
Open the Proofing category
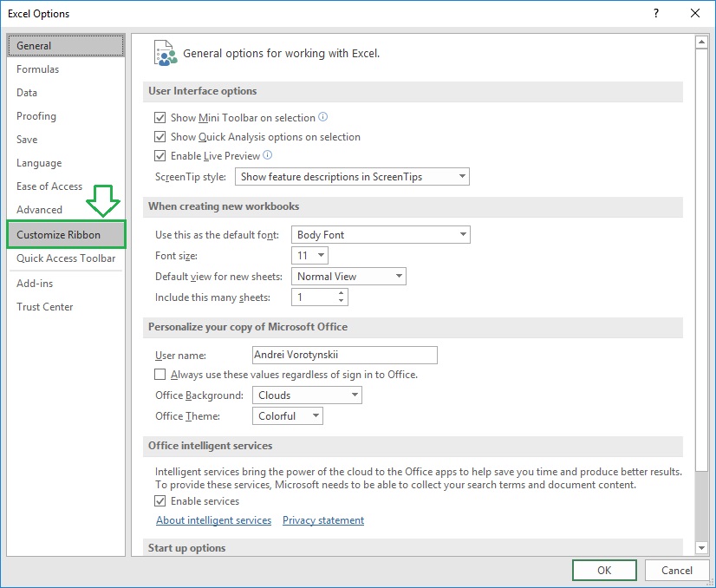coord(66,116)
